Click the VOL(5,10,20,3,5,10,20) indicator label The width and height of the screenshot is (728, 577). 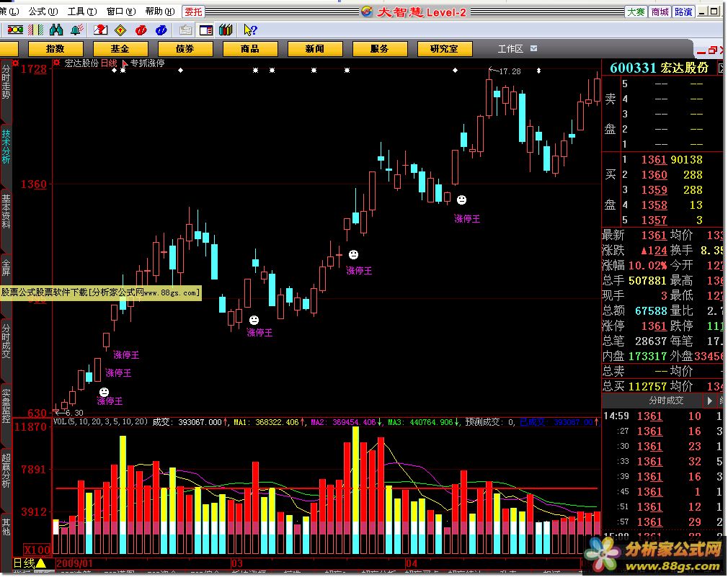100,421
